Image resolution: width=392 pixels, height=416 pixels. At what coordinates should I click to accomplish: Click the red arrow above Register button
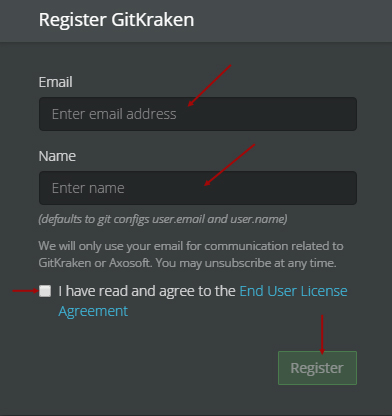(x=322, y=334)
